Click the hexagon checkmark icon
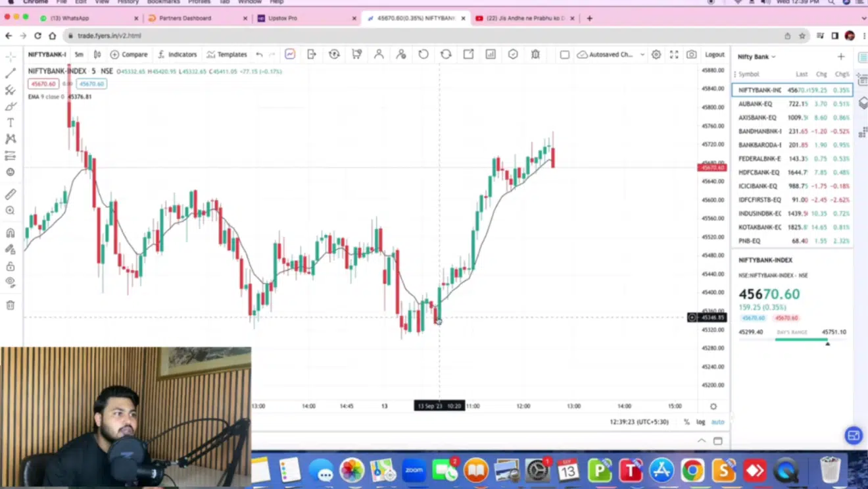 point(513,55)
